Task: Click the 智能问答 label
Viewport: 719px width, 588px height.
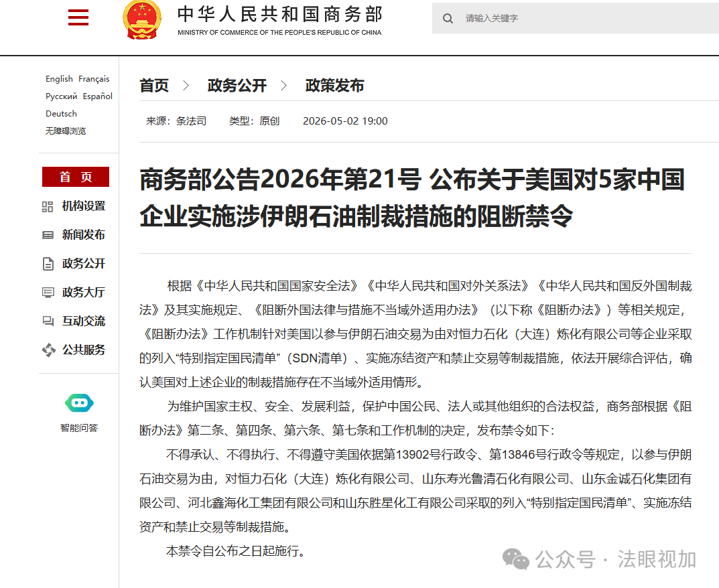Action: [79, 428]
